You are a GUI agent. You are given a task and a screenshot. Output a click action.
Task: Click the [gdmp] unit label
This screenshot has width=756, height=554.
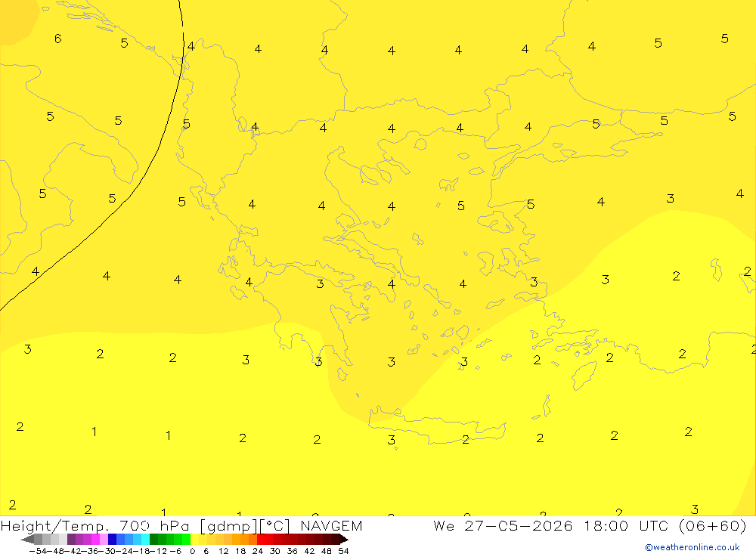click(x=228, y=525)
